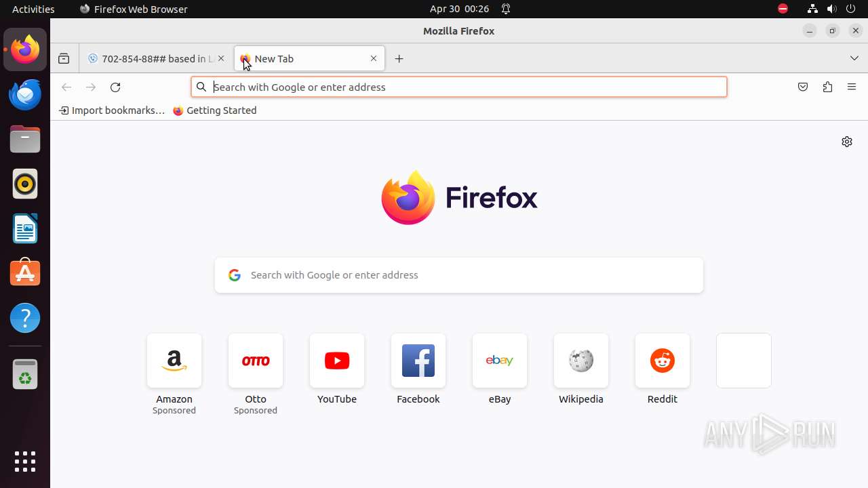Open network status tray icon
Image resolution: width=868 pixels, height=488 pixels.
(812, 9)
